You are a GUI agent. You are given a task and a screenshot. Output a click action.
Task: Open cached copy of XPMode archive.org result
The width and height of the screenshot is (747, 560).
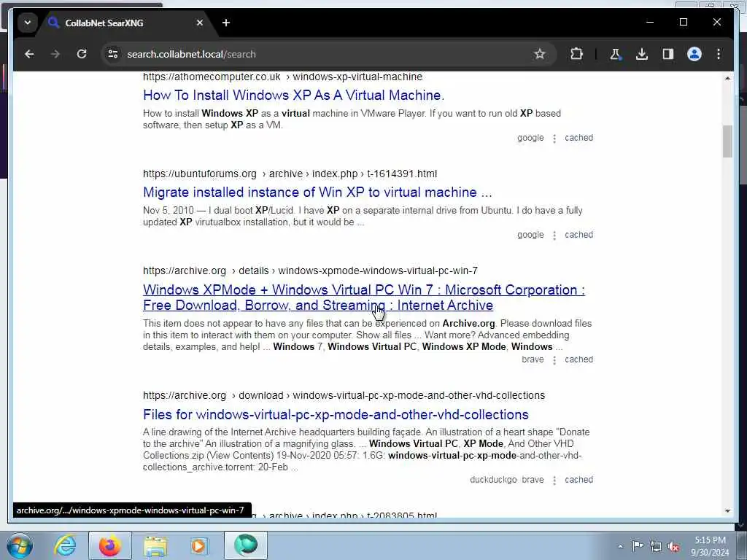[578, 360]
